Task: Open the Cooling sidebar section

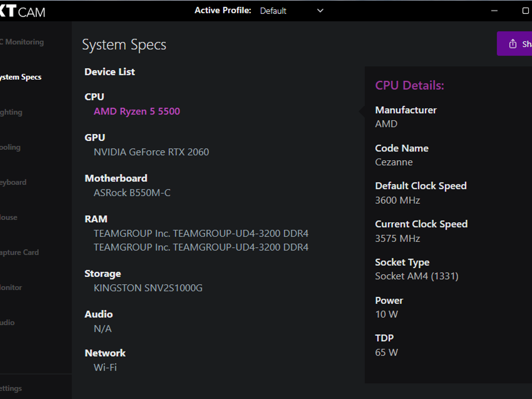Action: (x=10, y=147)
